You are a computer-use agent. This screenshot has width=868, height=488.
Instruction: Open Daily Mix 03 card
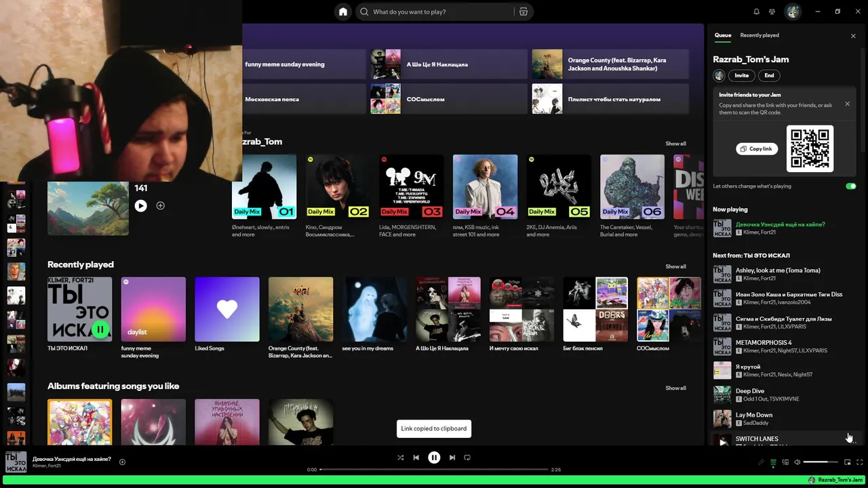point(411,196)
